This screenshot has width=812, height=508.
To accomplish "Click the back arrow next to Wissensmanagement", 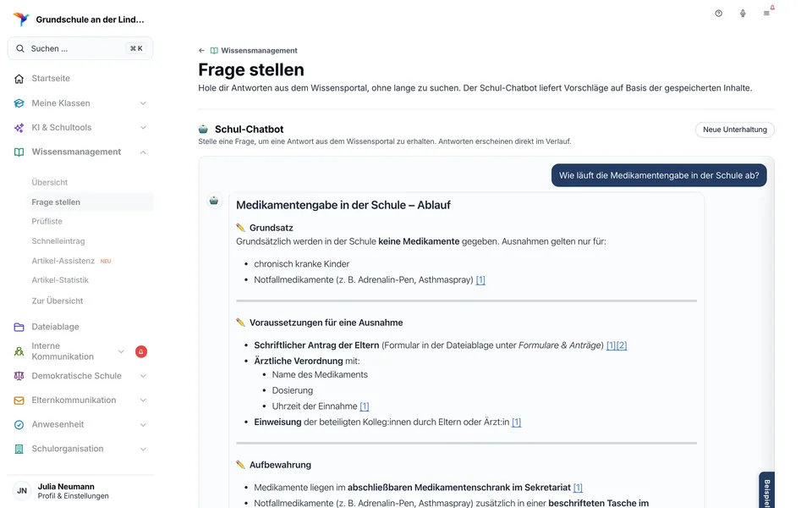I will (x=201, y=51).
